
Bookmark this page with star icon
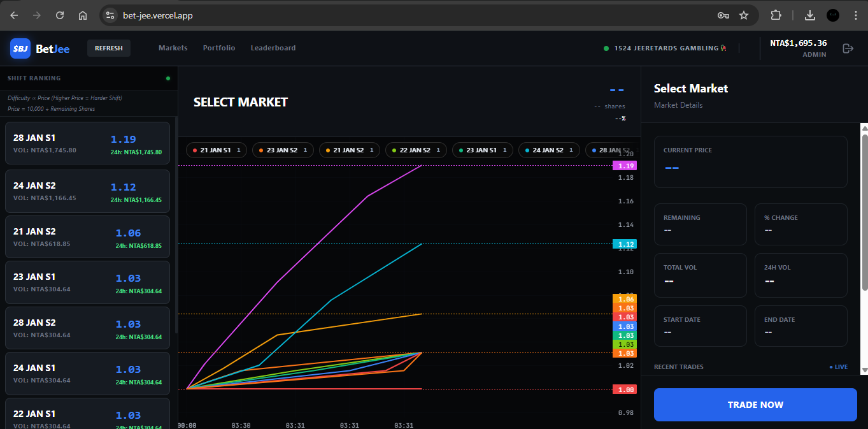[x=744, y=15]
